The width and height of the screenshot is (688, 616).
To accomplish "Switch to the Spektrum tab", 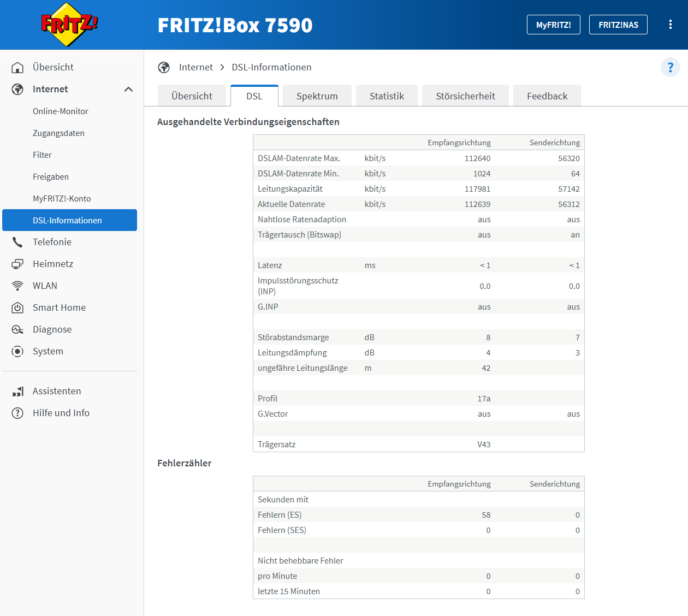I will click(x=317, y=96).
